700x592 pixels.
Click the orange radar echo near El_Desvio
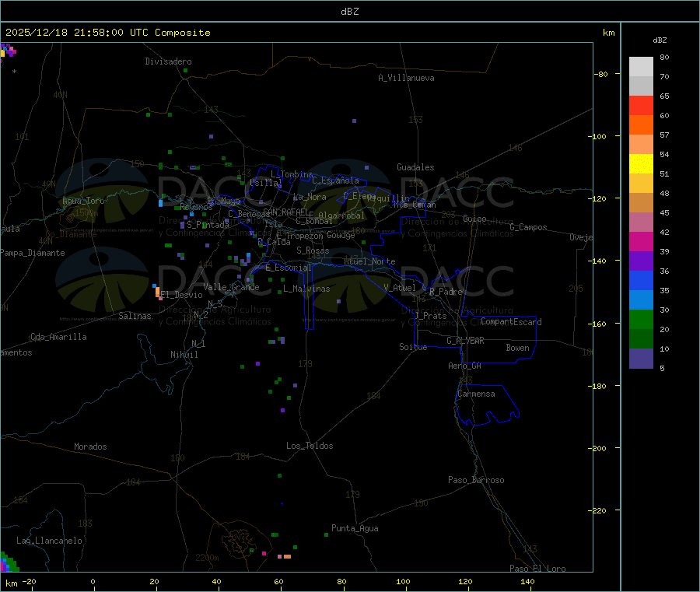157,292
